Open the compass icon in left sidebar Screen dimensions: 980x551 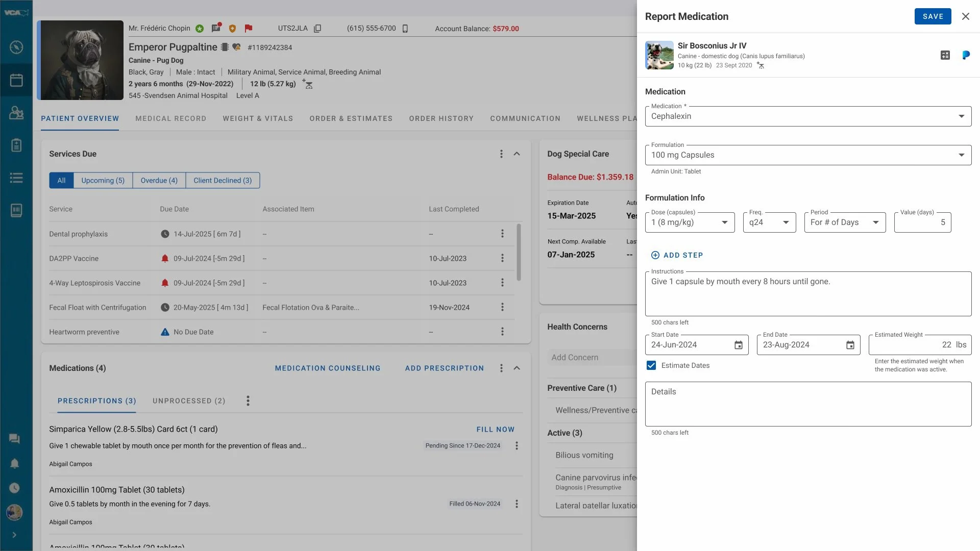16,47
